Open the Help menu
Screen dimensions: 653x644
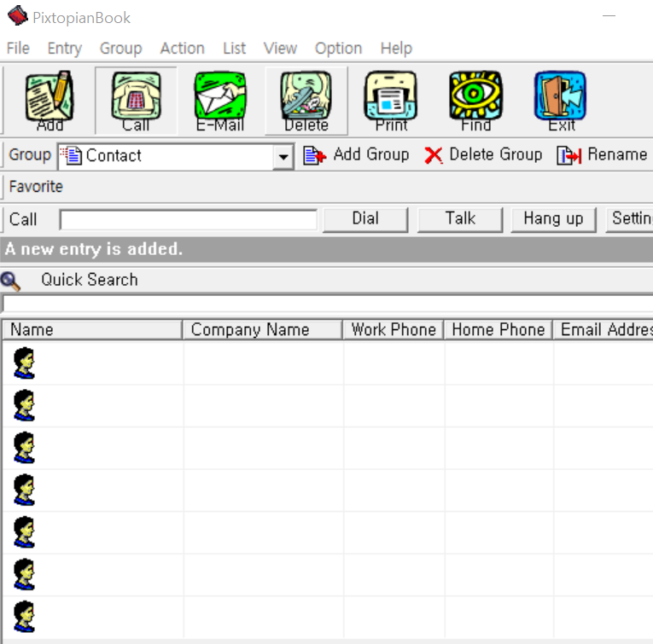[x=396, y=49]
